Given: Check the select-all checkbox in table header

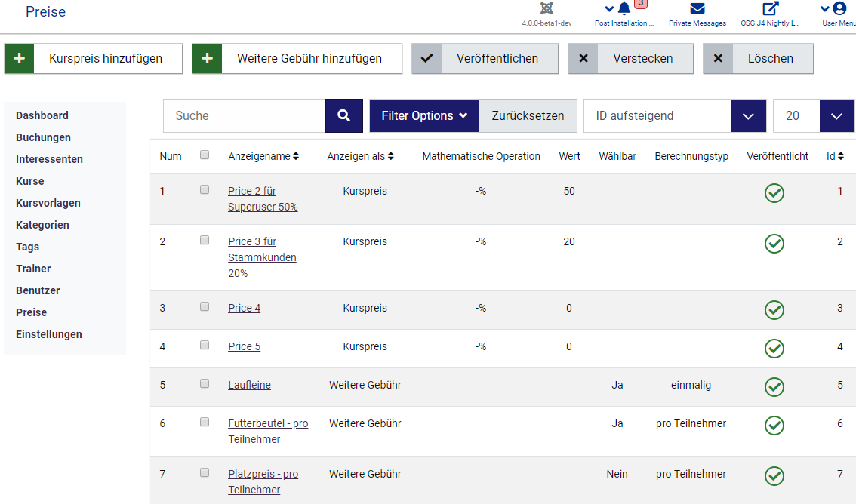Looking at the screenshot, I should pos(205,155).
